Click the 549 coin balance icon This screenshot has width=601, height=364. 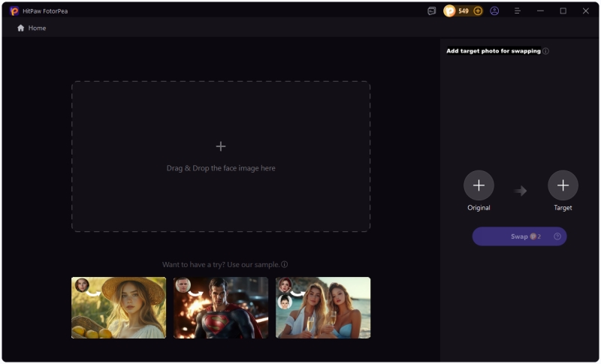449,11
